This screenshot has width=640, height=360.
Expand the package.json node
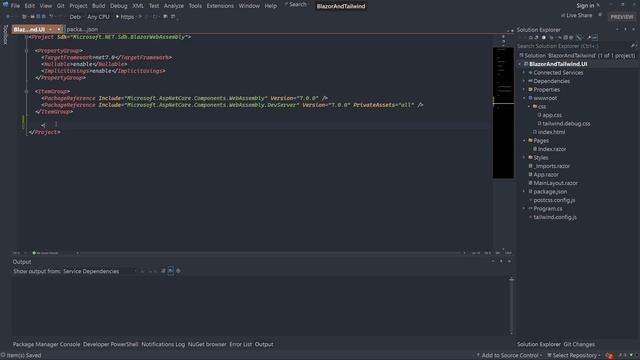[524, 191]
